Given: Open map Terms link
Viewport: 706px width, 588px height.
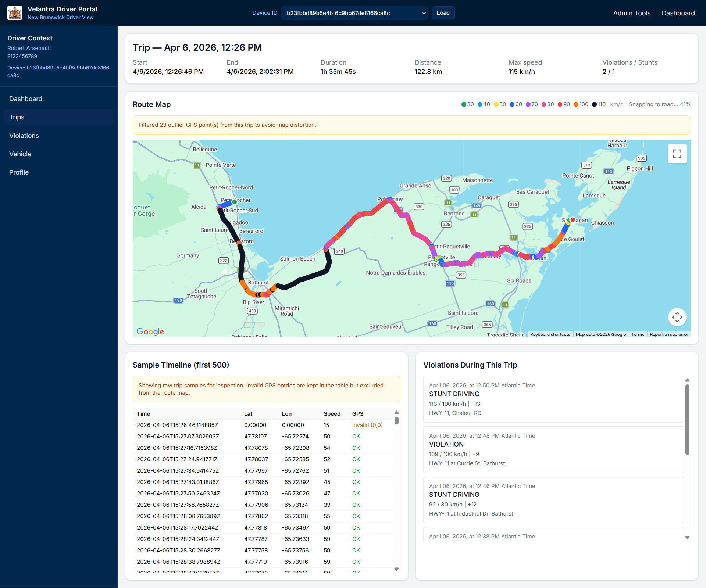Looking at the screenshot, I should coord(638,334).
